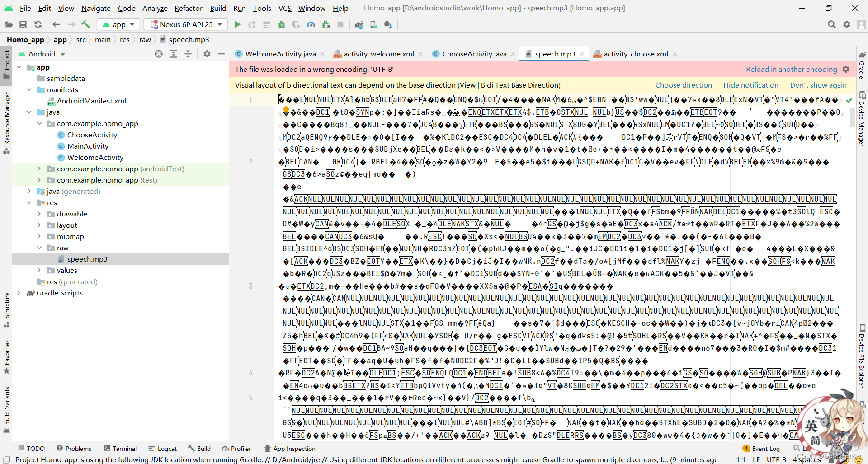Click Reload in another encoding link
The width and height of the screenshot is (868, 464).
[x=791, y=69]
